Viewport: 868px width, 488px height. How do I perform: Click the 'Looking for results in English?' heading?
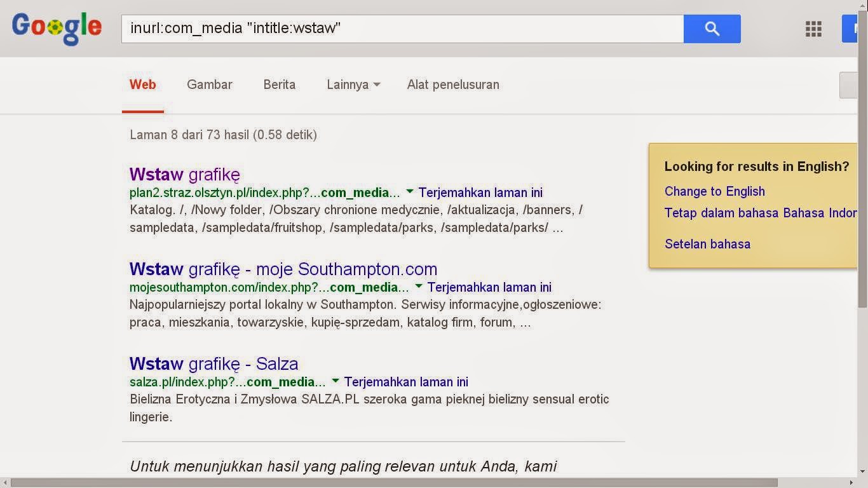[x=757, y=166]
